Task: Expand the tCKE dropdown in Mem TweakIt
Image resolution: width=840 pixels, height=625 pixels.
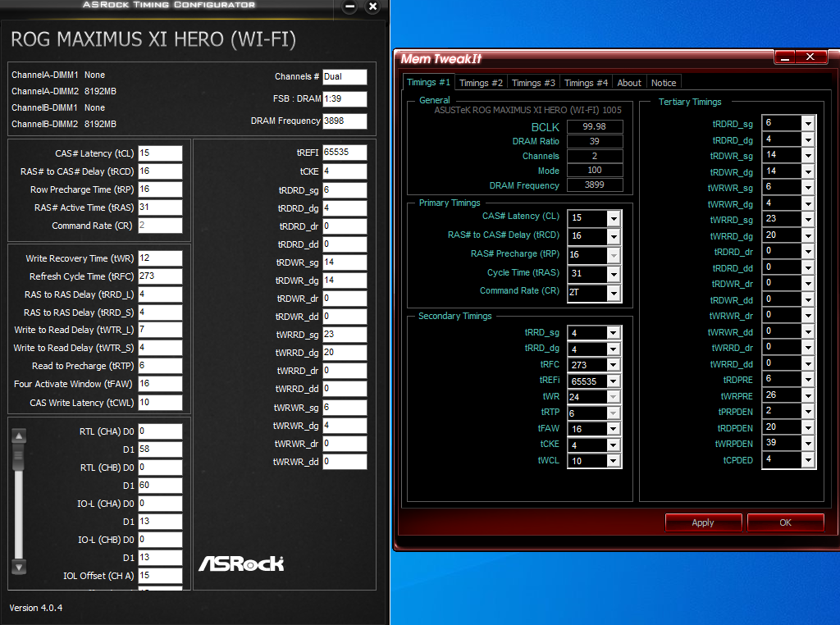Action: pyautogui.click(x=614, y=445)
